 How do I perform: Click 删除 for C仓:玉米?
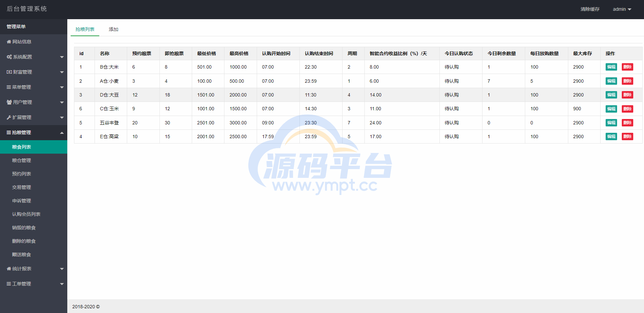click(627, 109)
